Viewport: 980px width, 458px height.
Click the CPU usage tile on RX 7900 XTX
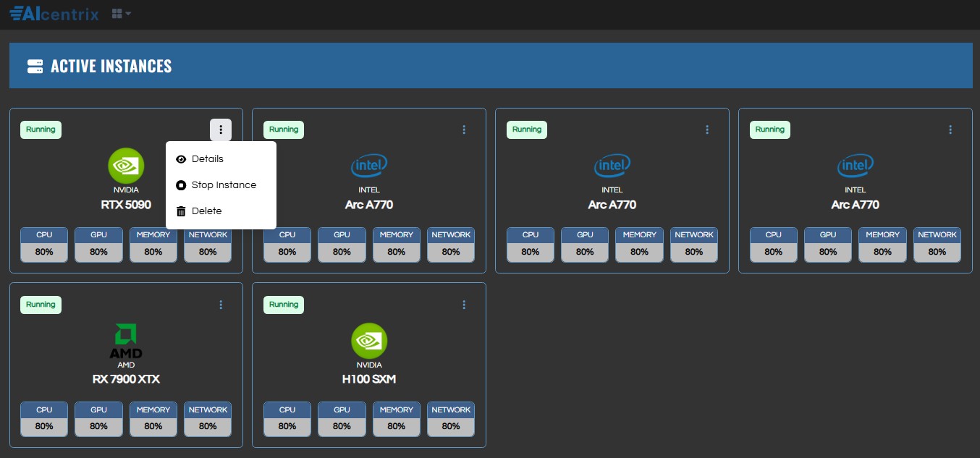tap(44, 419)
